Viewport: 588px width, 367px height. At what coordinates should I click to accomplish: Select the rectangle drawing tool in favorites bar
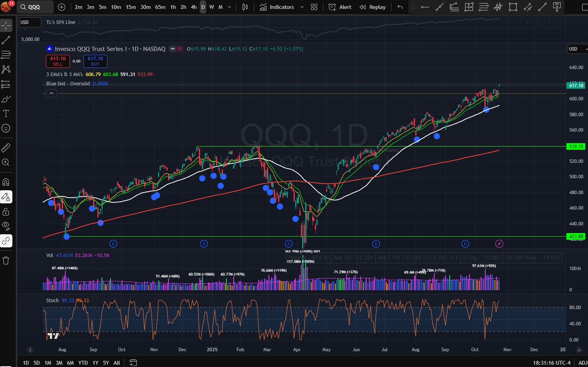point(513,7)
